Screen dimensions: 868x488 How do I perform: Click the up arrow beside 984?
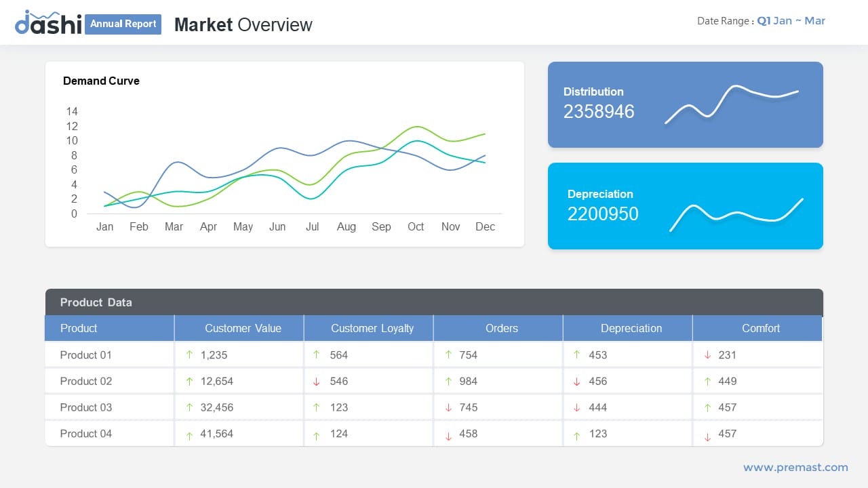[x=448, y=382]
